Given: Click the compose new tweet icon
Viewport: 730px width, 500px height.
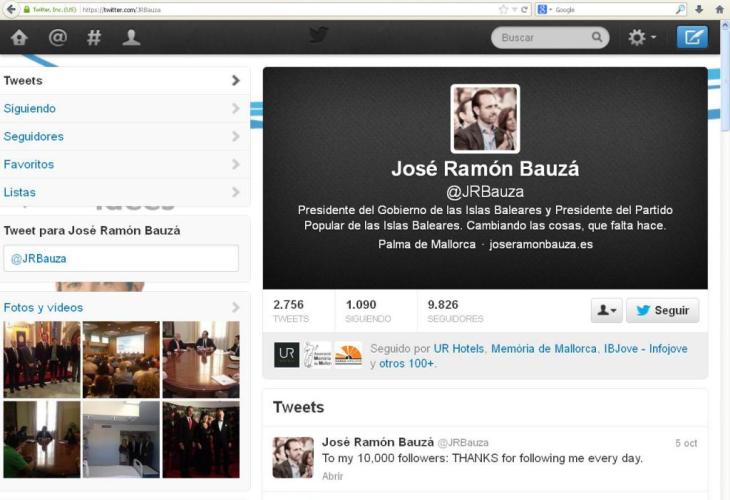Looking at the screenshot, I should (x=692, y=38).
